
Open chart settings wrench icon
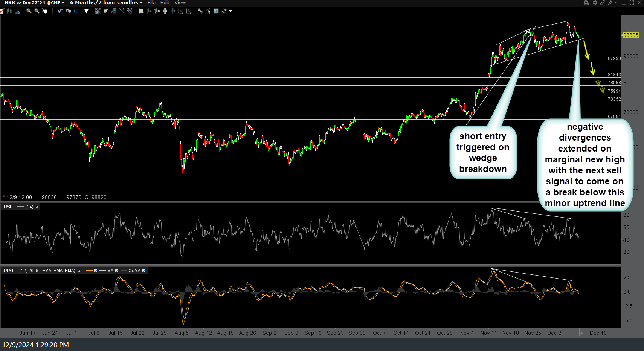(200, 11)
